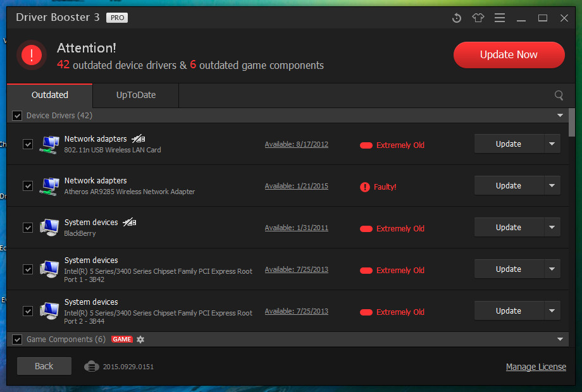Click the search magnifier icon
The height and width of the screenshot is (392, 582).
[559, 95]
